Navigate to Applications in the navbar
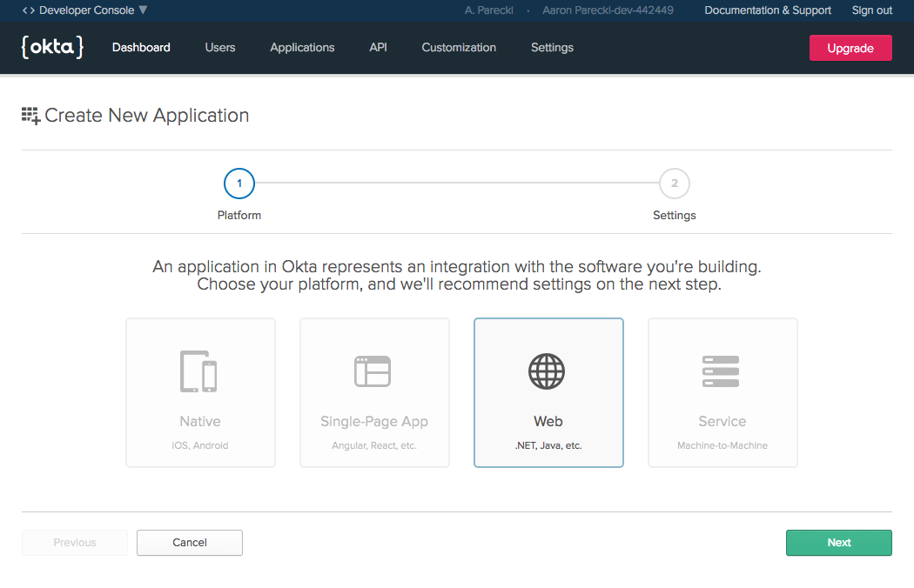The image size is (914, 588). 302,48
